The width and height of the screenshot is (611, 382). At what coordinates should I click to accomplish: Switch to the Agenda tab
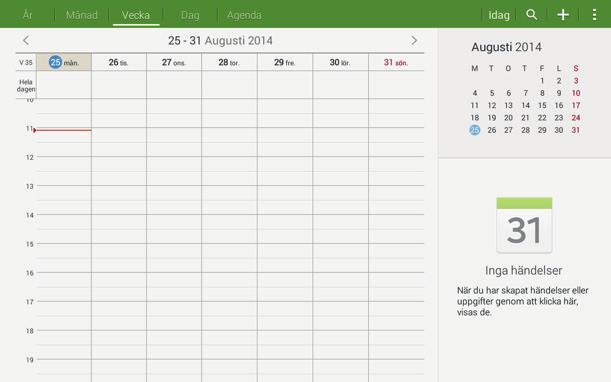(244, 15)
